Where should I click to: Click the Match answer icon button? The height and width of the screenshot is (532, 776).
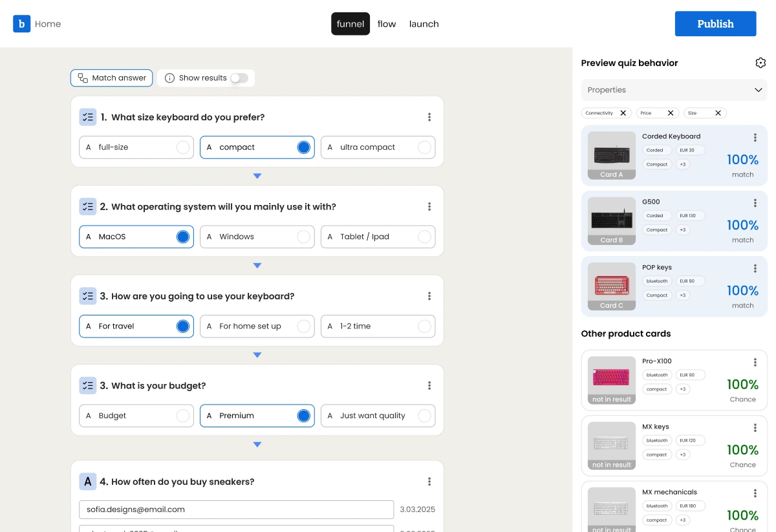84,78
